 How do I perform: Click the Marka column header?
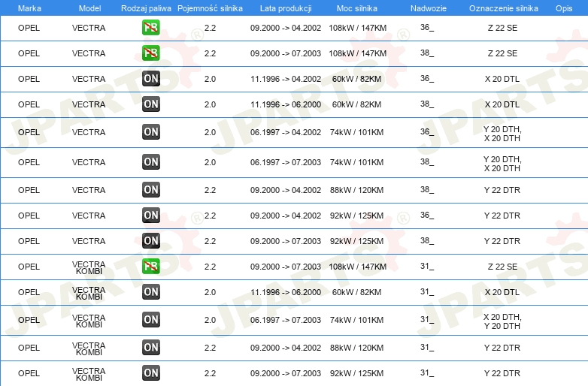coord(29,8)
